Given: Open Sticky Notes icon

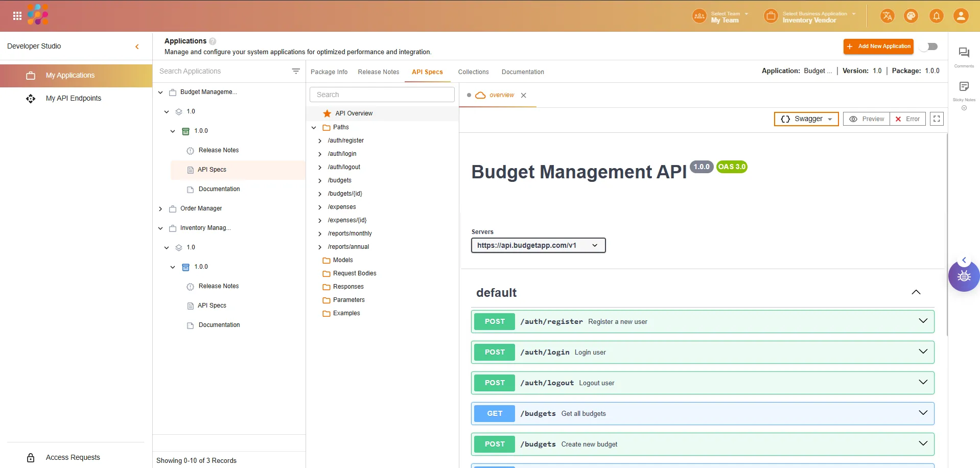Looking at the screenshot, I should pyautogui.click(x=964, y=87).
